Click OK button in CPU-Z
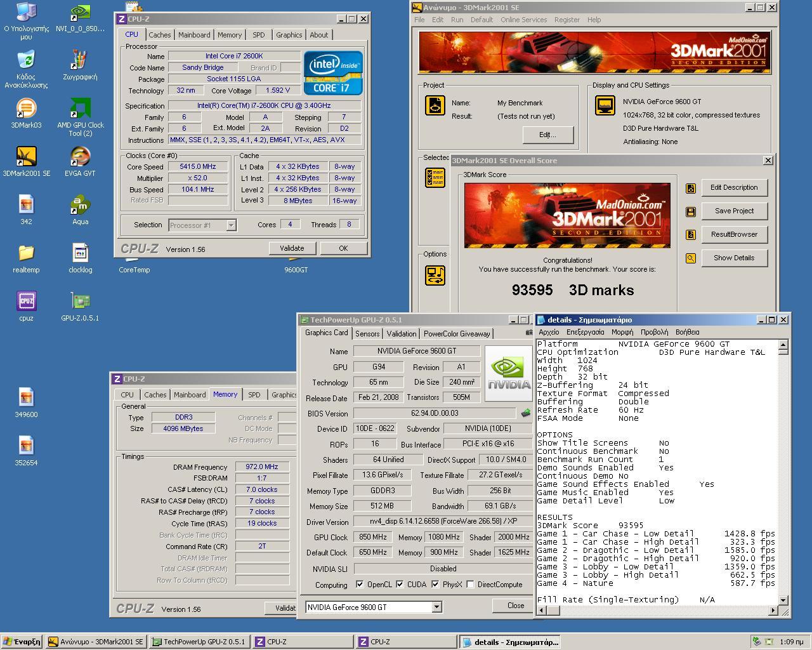The image size is (812, 650). click(343, 248)
